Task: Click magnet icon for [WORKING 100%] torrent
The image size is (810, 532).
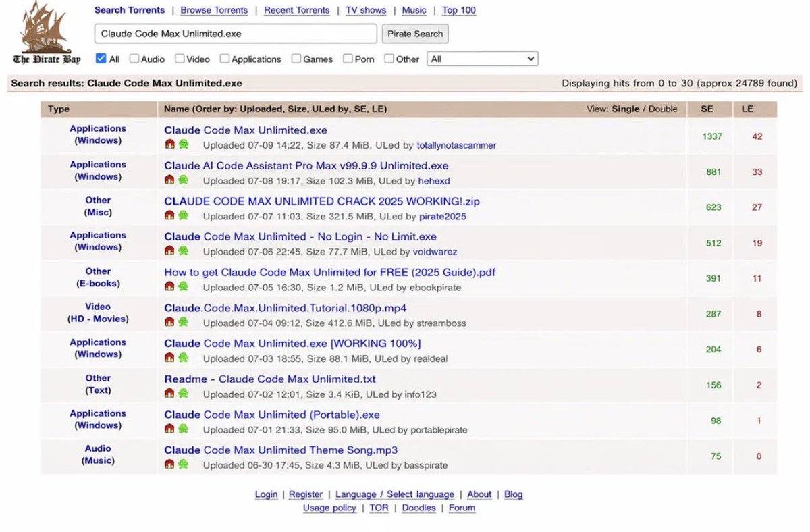Action: click(169, 358)
